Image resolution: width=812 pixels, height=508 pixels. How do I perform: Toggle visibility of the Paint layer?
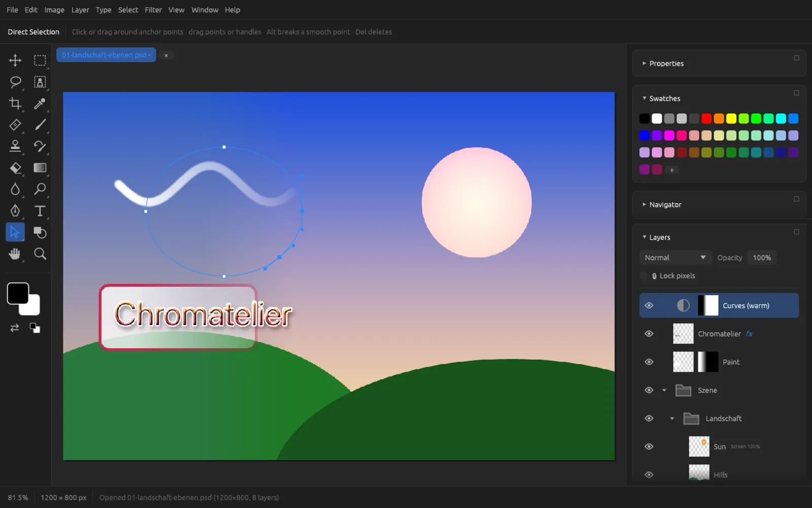(649, 362)
